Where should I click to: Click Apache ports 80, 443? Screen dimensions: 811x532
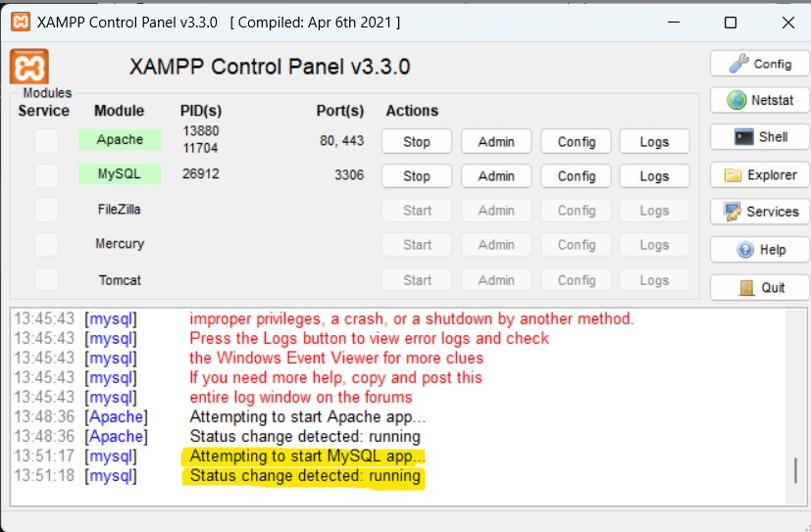tap(341, 141)
